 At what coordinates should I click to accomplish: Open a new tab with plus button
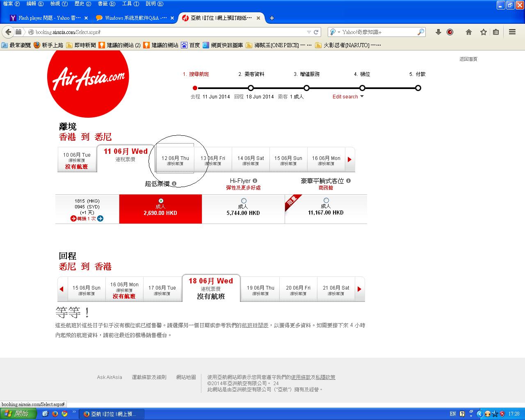(x=272, y=18)
